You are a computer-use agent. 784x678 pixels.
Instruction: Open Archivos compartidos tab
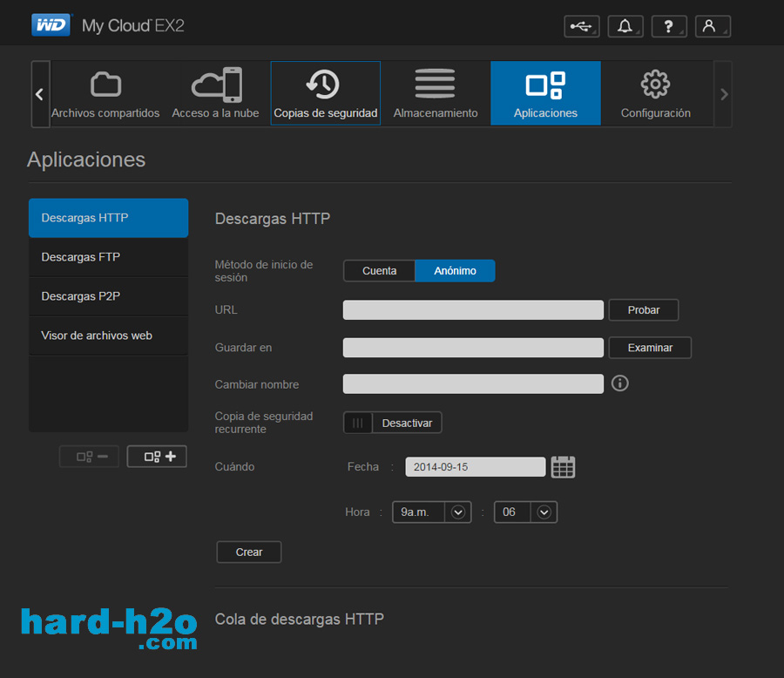click(x=105, y=93)
